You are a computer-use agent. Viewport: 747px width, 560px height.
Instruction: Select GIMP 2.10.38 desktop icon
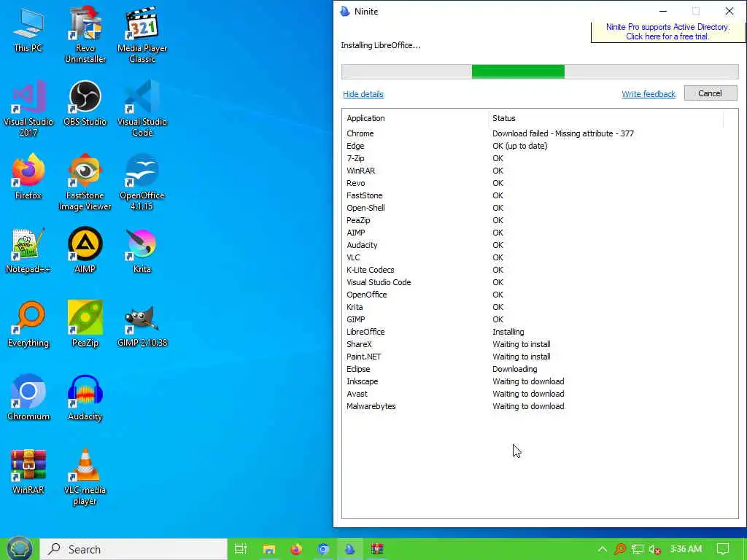point(142,324)
